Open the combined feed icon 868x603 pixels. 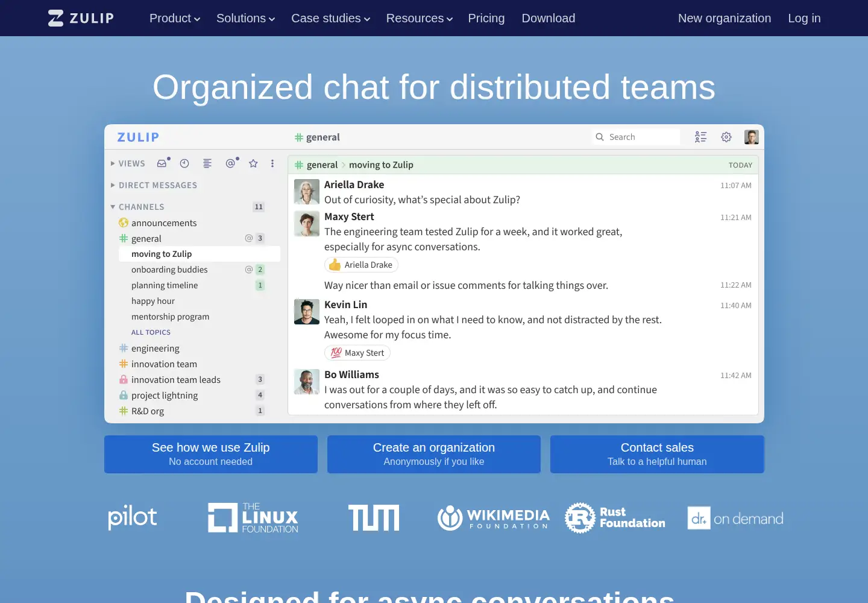(x=207, y=163)
